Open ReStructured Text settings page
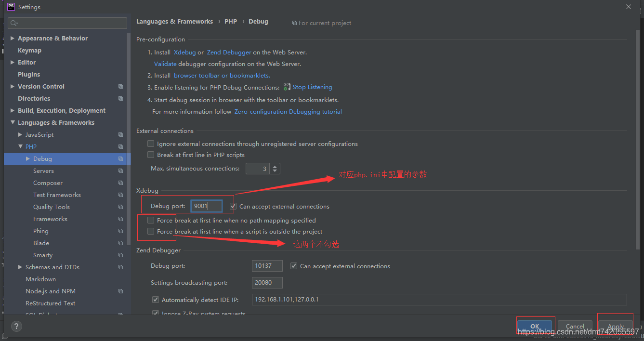 click(50, 303)
